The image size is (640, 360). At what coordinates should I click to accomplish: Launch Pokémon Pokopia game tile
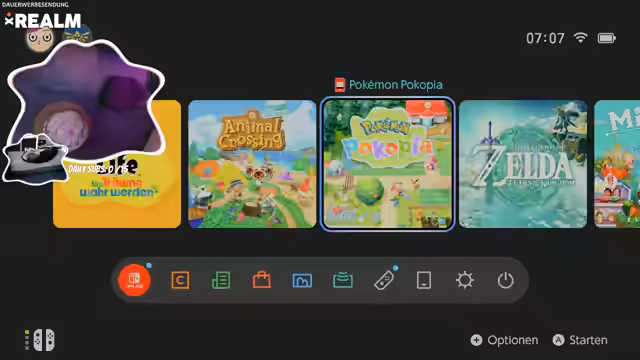point(387,164)
